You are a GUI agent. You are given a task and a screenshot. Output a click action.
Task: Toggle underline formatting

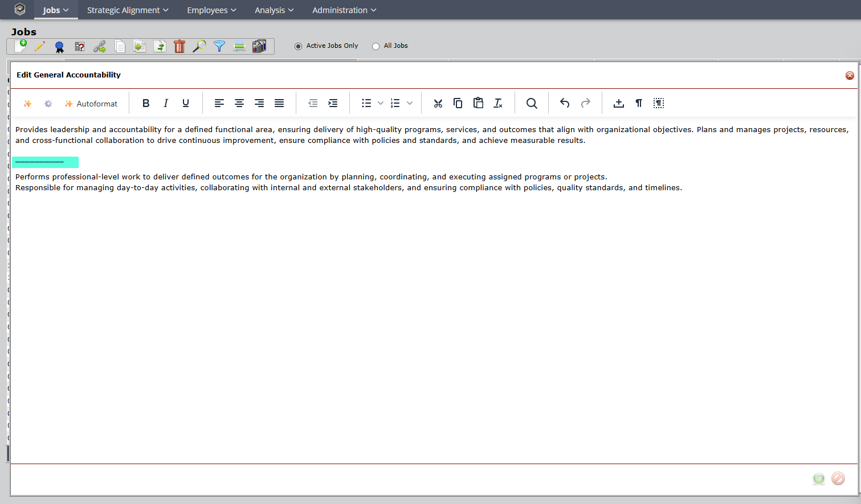tap(186, 103)
